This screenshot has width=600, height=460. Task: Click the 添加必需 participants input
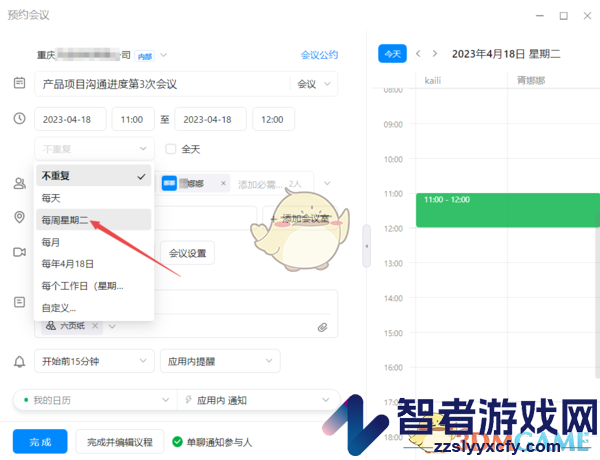point(260,184)
